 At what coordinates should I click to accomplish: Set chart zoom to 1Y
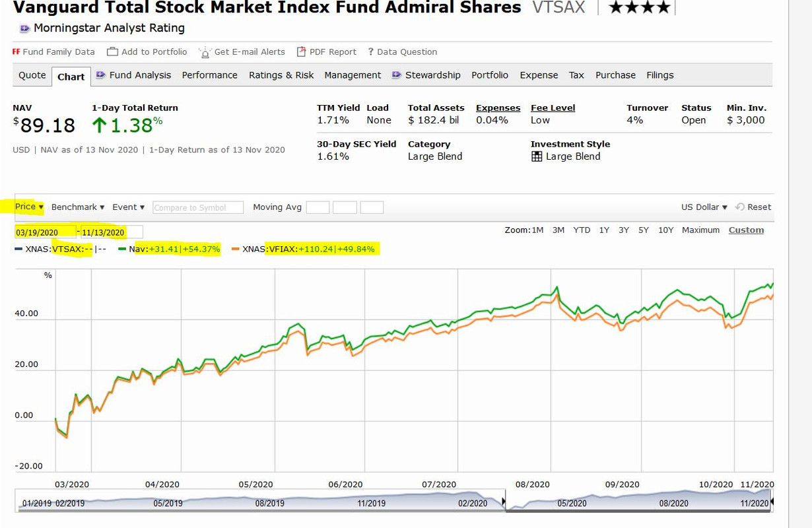pyautogui.click(x=604, y=230)
